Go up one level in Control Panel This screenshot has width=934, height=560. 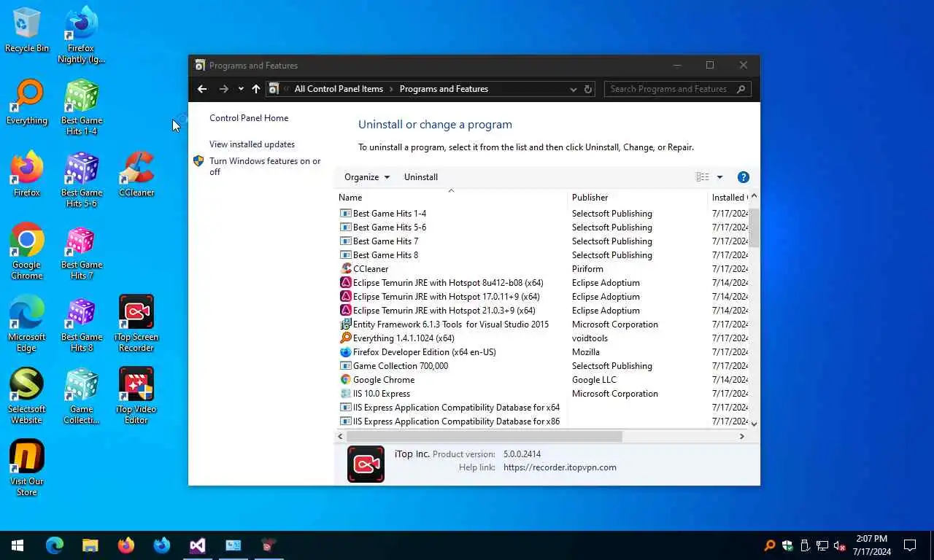pyautogui.click(x=256, y=89)
